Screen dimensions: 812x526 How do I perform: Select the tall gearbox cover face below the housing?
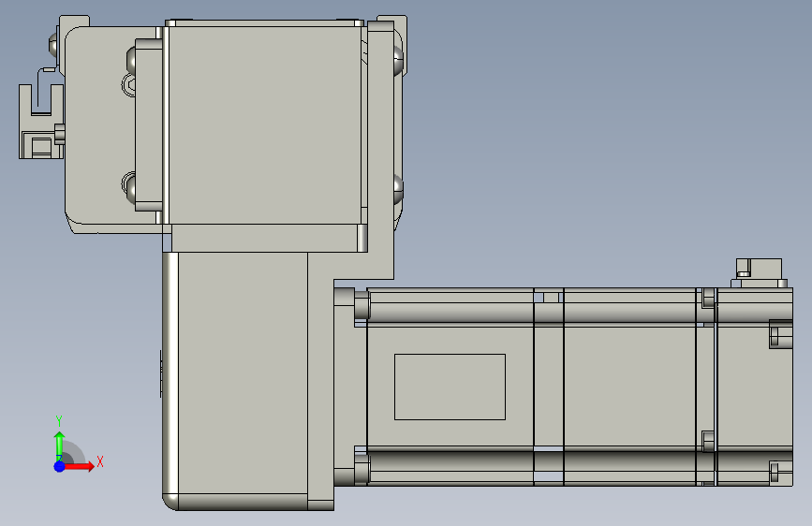[243, 373]
